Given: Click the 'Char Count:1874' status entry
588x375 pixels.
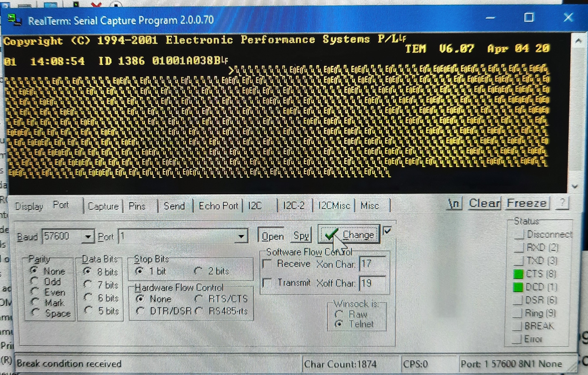Looking at the screenshot, I should [340, 364].
